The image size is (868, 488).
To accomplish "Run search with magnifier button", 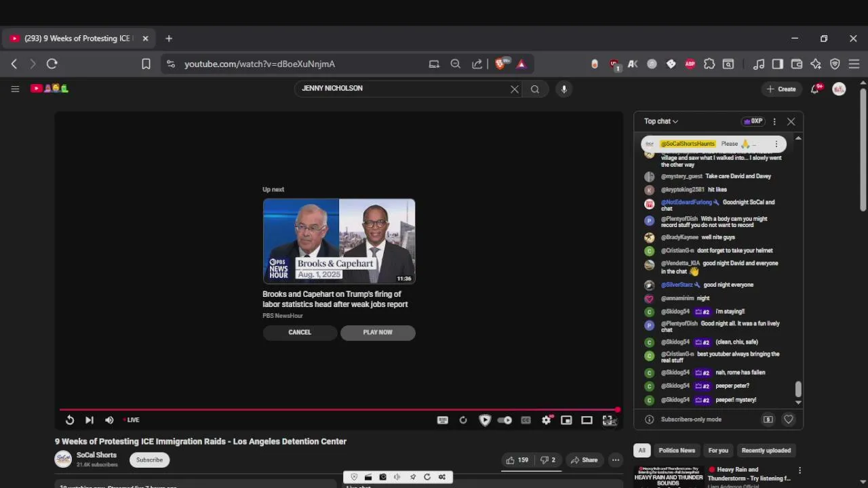I will (x=535, y=89).
